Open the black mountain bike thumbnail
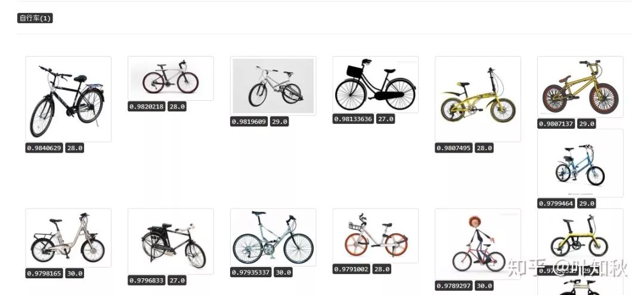 pyautogui.click(x=68, y=99)
